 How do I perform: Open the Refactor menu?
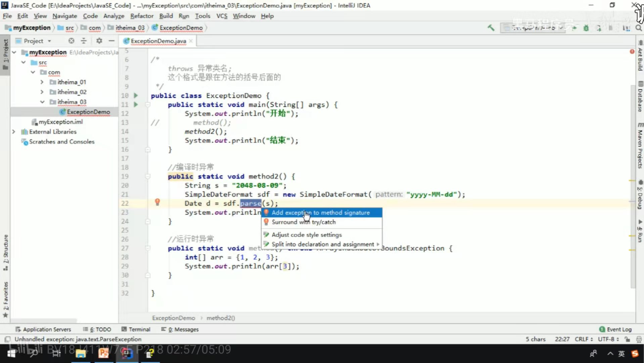pos(141,16)
